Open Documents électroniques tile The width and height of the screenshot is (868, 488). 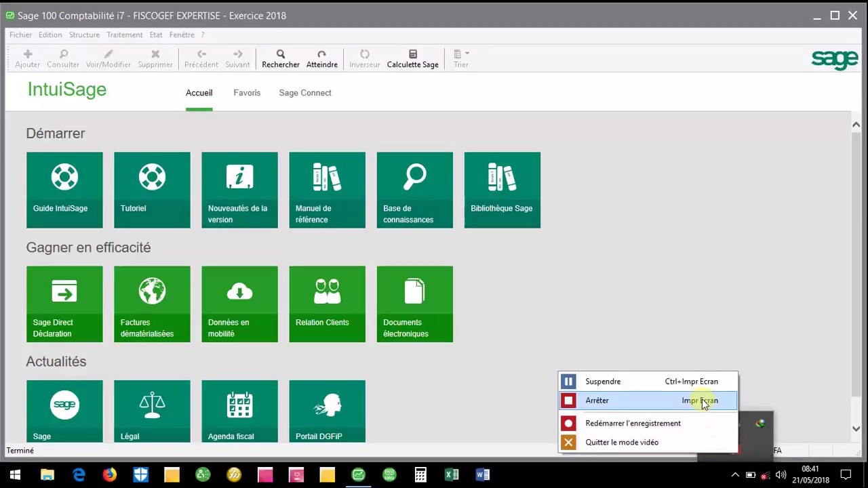(414, 304)
